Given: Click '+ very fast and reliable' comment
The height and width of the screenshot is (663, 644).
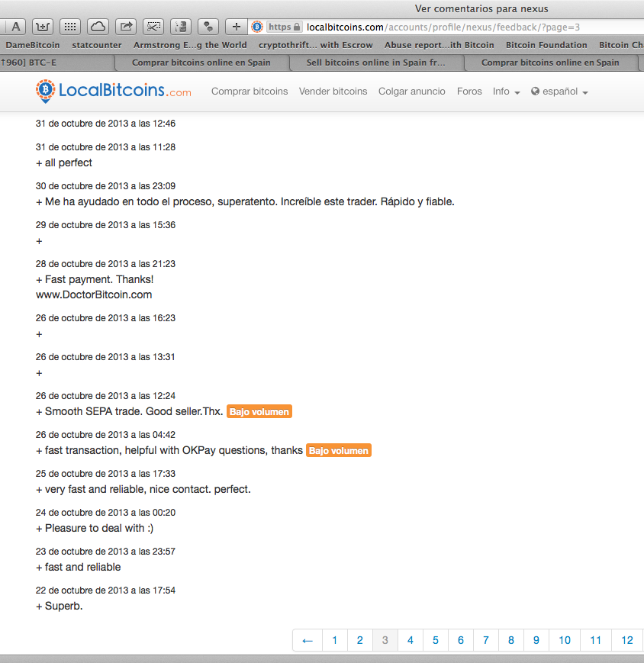Looking at the screenshot, I should click(x=143, y=489).
